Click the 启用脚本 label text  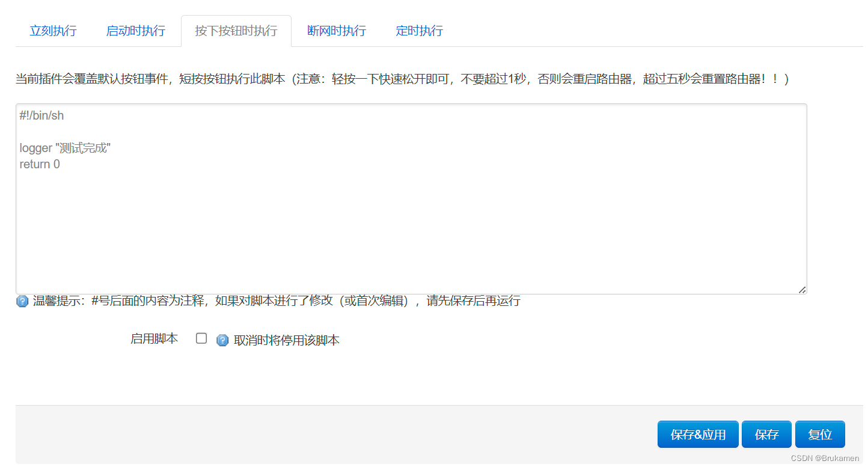point(154,338)
